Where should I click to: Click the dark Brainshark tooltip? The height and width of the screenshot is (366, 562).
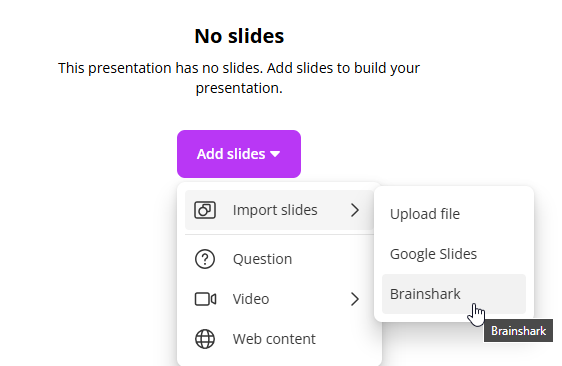pyautogui.click(x=518, y=331)
